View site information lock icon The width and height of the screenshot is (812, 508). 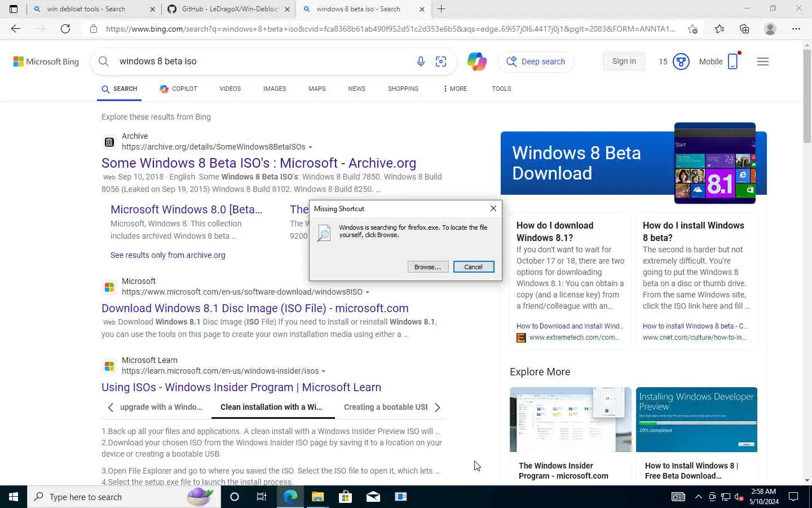[x=94, y=29]
